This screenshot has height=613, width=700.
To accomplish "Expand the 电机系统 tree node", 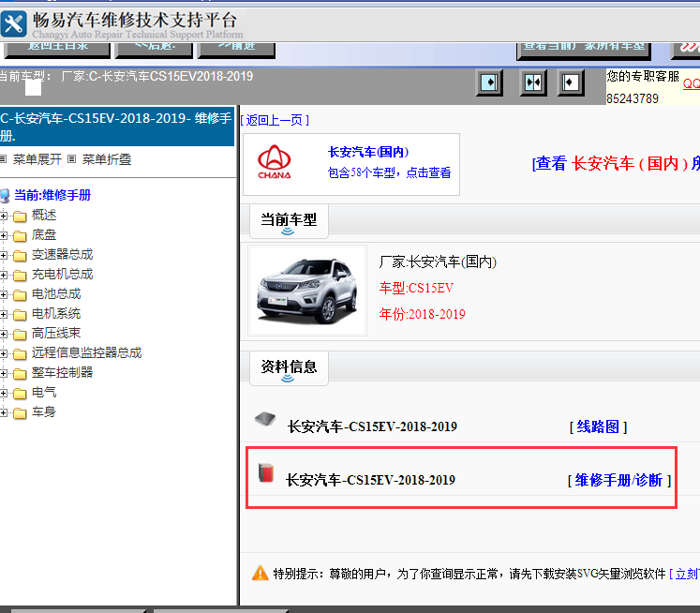I will [3, 314].
